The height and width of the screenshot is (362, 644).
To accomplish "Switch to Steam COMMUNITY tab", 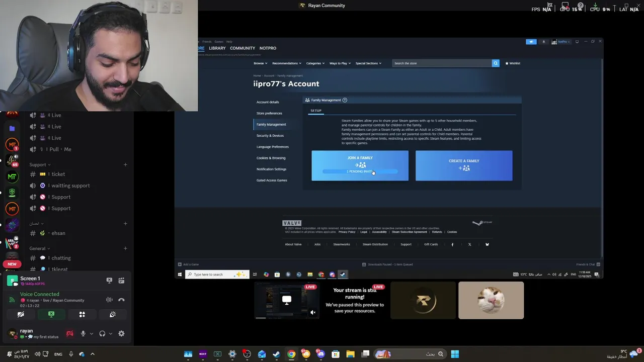I will click(x=243, y=48).
